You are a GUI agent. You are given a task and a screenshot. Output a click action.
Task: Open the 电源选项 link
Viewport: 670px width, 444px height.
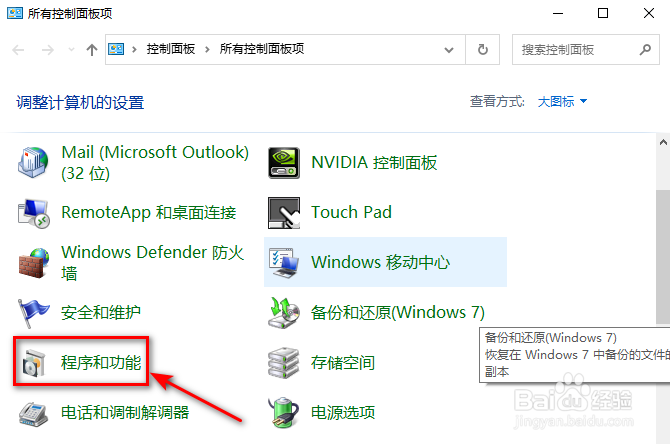click(x=343, y=412)
